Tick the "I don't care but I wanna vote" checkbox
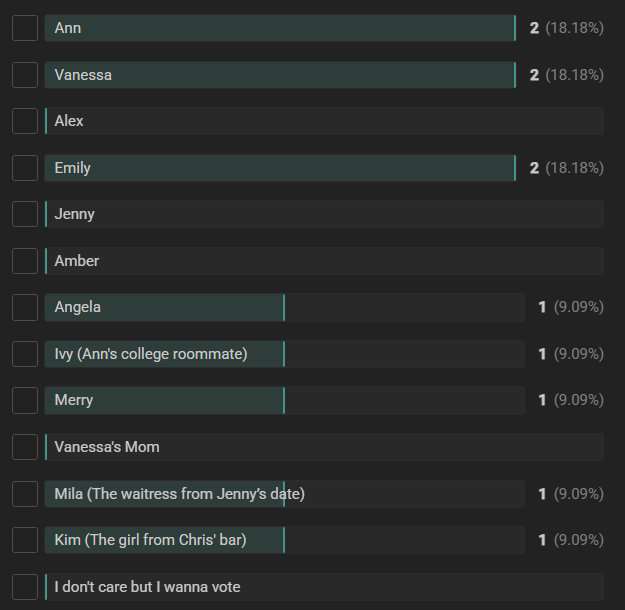Image resolution: width=625 pixels, height=610 pixels. [x=25, y=587]
